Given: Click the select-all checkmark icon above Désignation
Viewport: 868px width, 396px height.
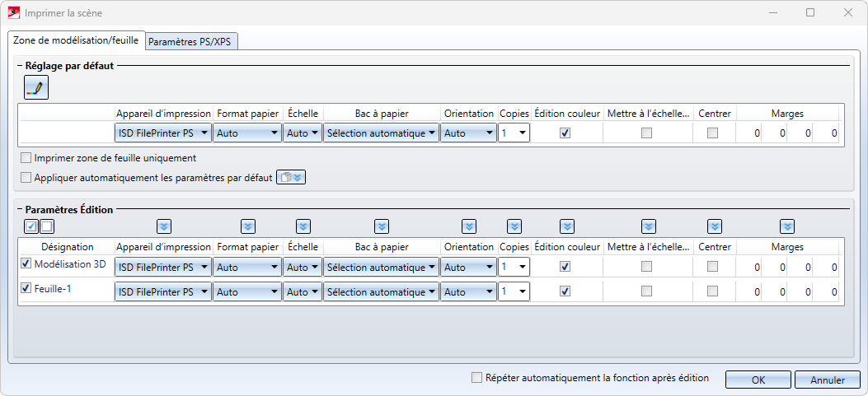Looking at the screenshot, I should [x=30, y=226].
